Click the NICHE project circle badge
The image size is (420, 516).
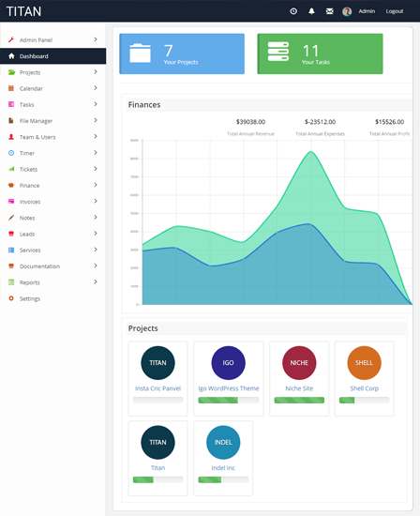299,363
